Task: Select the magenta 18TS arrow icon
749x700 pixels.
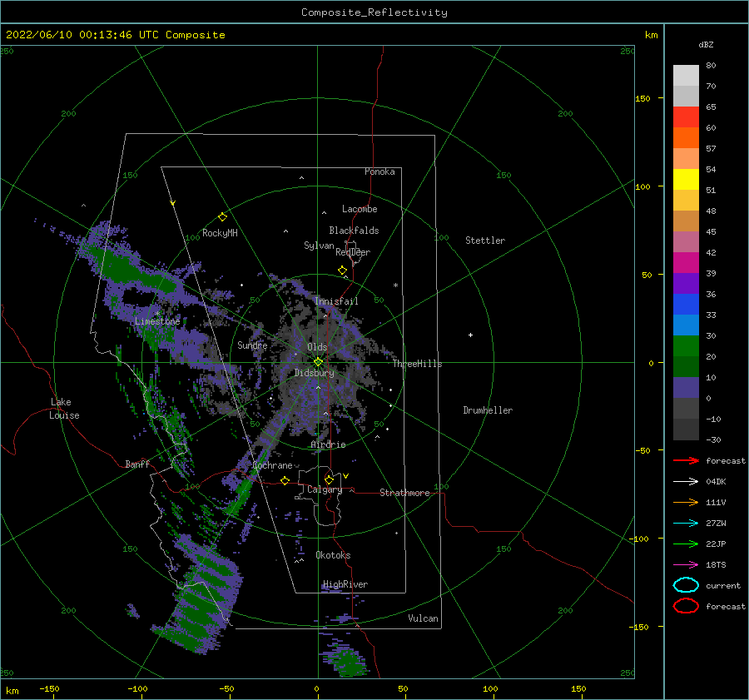Action: pyautogui.click(x=686, y=565)
